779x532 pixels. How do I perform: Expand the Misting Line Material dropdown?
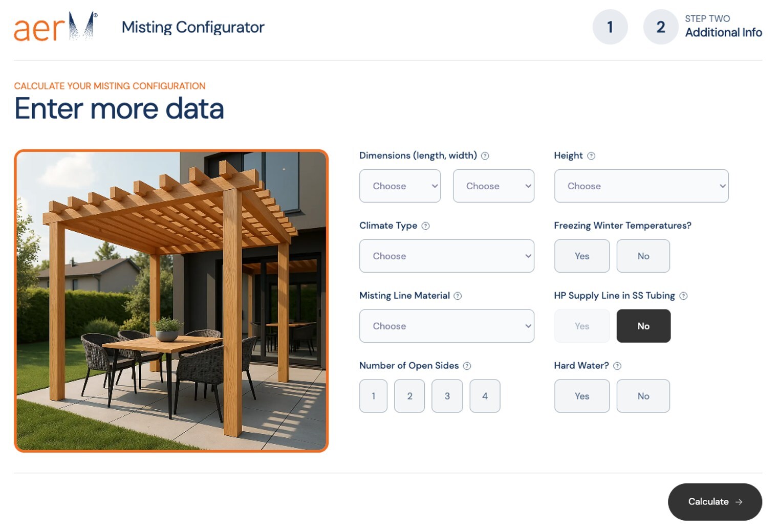(x=446, y=326)
